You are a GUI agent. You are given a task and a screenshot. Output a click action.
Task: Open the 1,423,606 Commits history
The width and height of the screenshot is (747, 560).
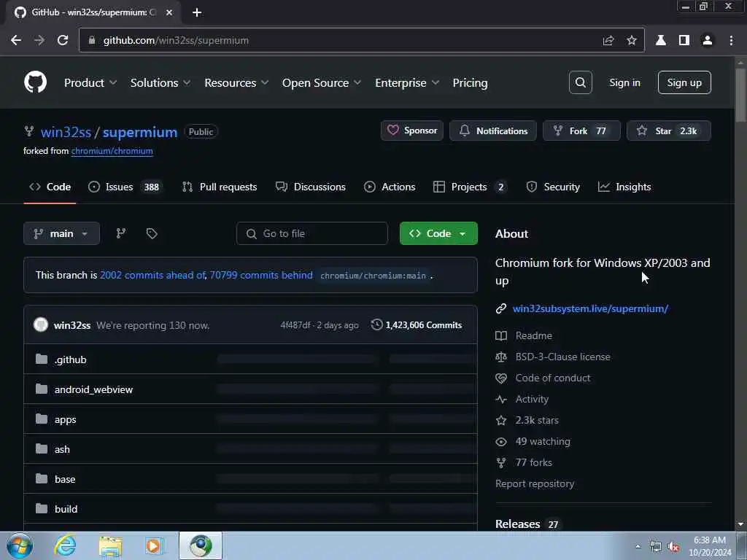(417, 324)
